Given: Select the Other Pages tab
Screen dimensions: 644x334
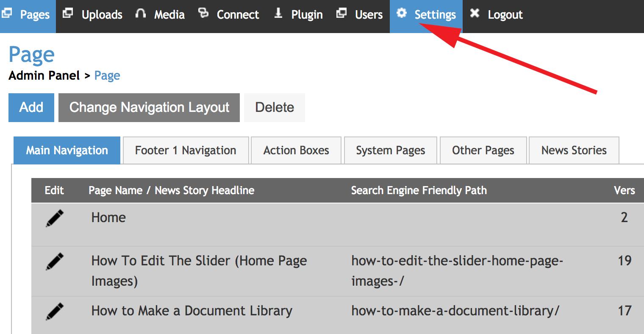Looking at the screenshot, I should coord(483,150).
